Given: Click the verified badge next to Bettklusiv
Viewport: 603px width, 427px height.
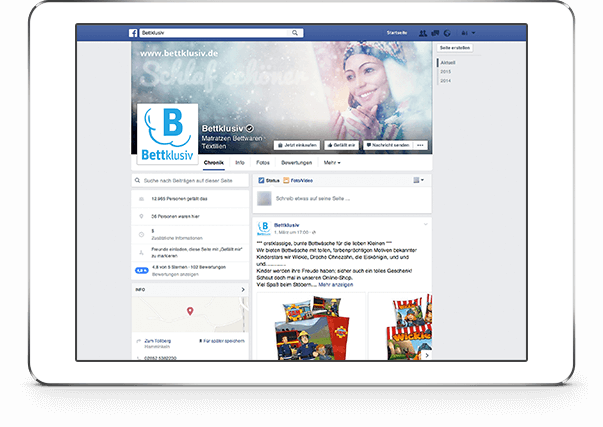Looking at the screenshot, I should 250,128.
